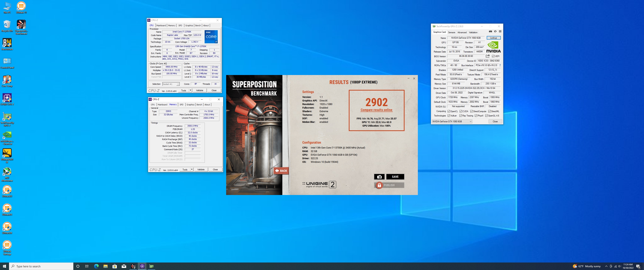Viewport: 644px width, 270px height.
Task: Toggle the DirectCompute checkbox
Action: (x=472, y=111)
